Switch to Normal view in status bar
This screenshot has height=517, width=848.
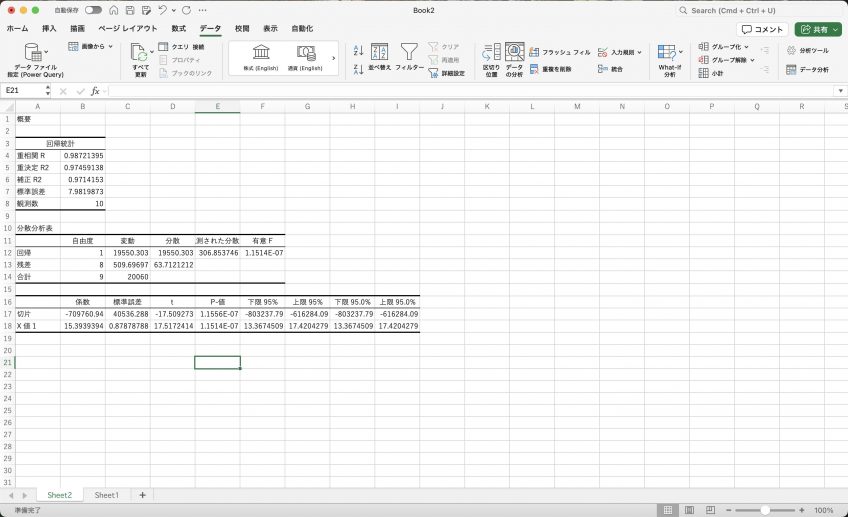[x=668, y=510]
